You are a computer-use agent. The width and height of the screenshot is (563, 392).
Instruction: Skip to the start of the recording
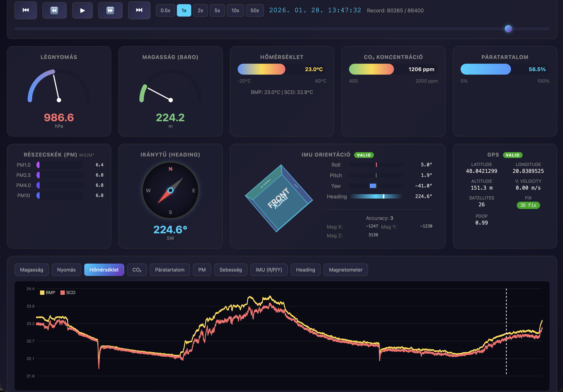tap(25, 10)
